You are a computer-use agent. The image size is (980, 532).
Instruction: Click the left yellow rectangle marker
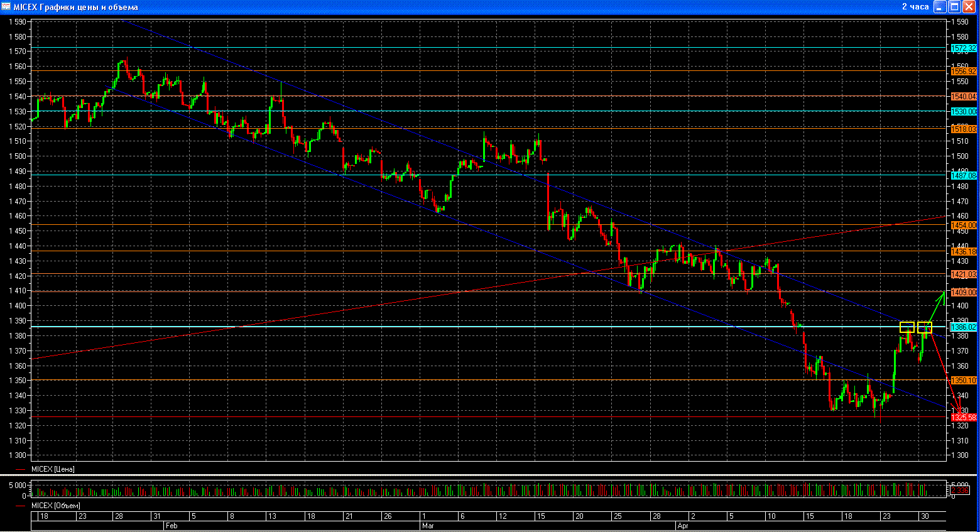pyautogui.click(x=906, y=327)
